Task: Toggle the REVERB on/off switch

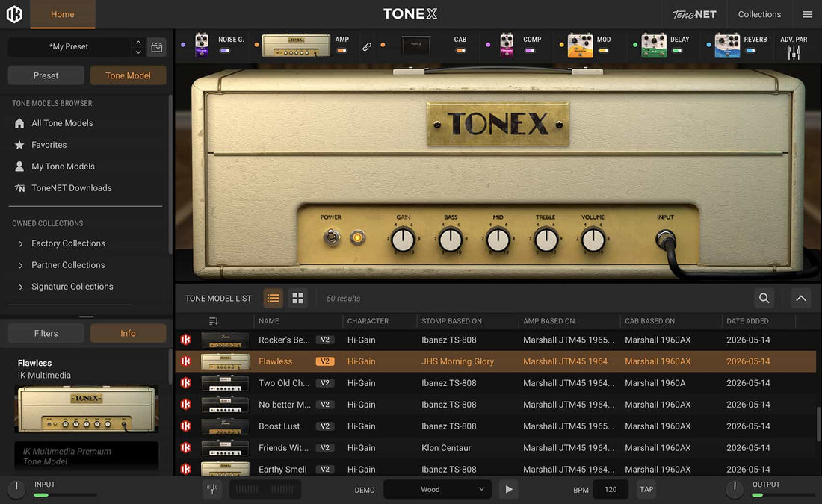Action: click(751, 50)
